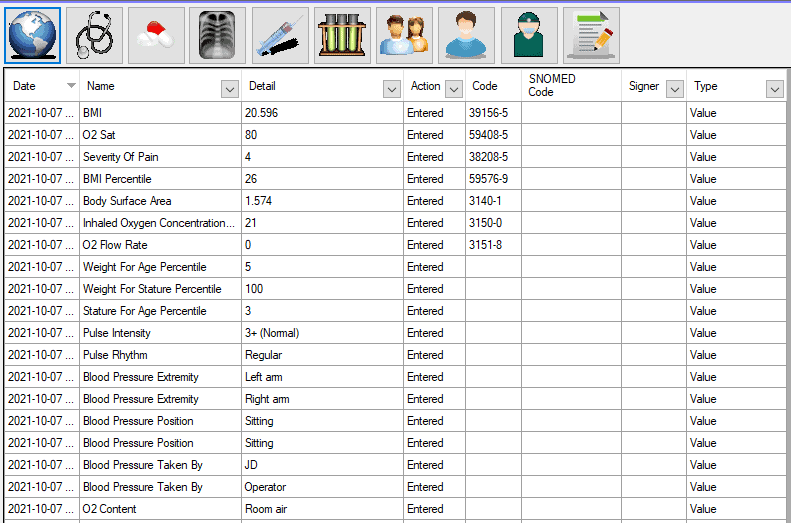Viewport: 791px width, 523px height.
Task: Open the pills medication icon
Action: click(155, 35)
